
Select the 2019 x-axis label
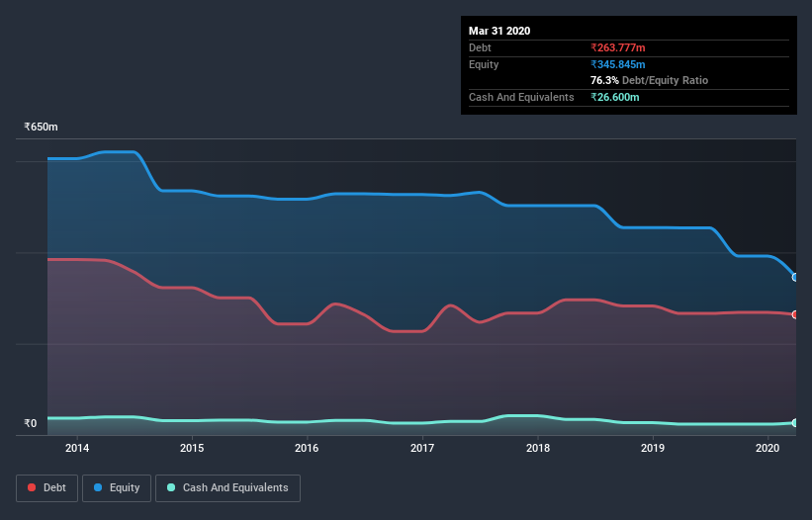[x=653, y=448]
